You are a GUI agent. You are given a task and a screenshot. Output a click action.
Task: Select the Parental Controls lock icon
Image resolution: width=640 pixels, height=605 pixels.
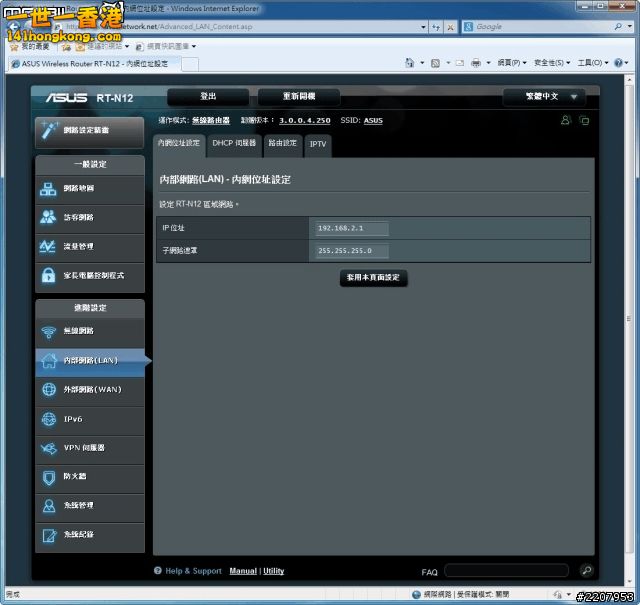pos(48,275)
